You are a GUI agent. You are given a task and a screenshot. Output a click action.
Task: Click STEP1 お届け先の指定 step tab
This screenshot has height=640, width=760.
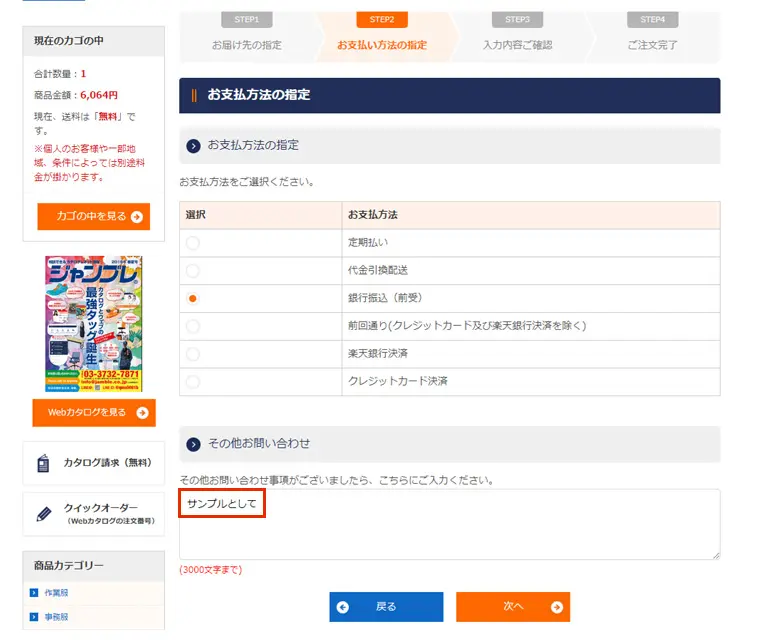(x=246, y=36)
